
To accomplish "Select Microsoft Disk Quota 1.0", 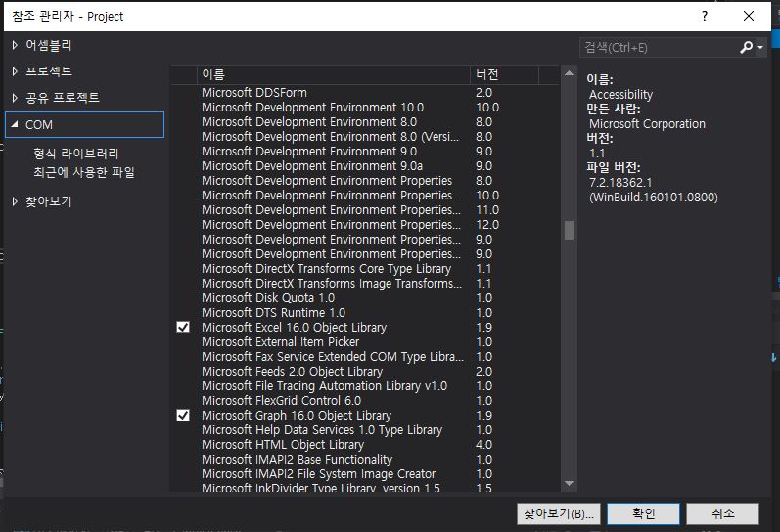I will tap(366, 298).
